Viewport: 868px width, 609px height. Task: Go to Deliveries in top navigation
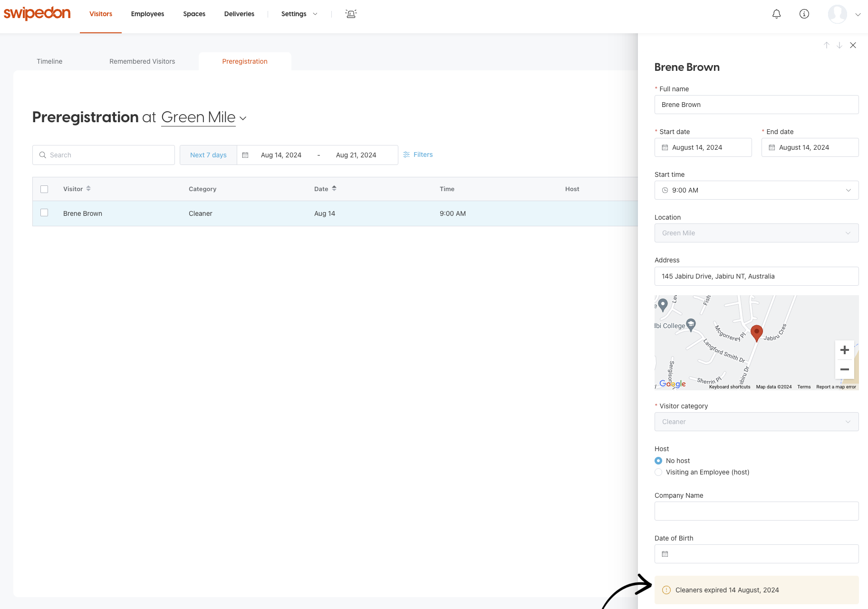[x=239, y=14]
